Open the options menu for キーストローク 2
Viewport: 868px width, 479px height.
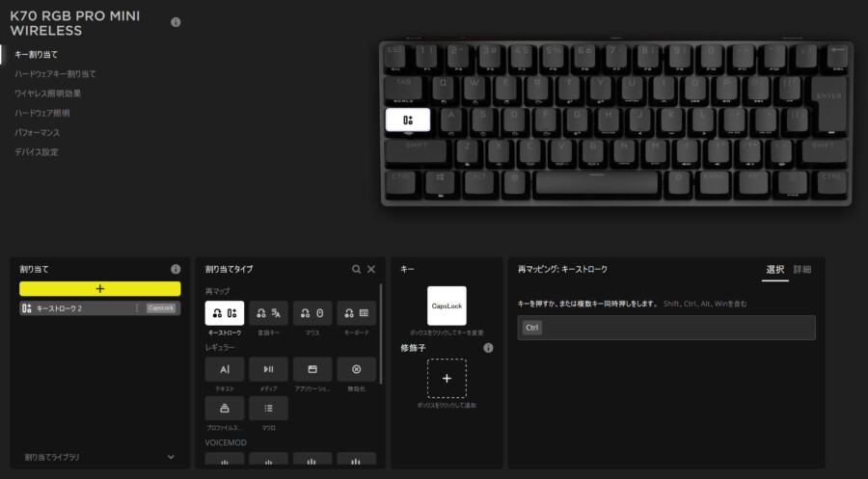137,308
